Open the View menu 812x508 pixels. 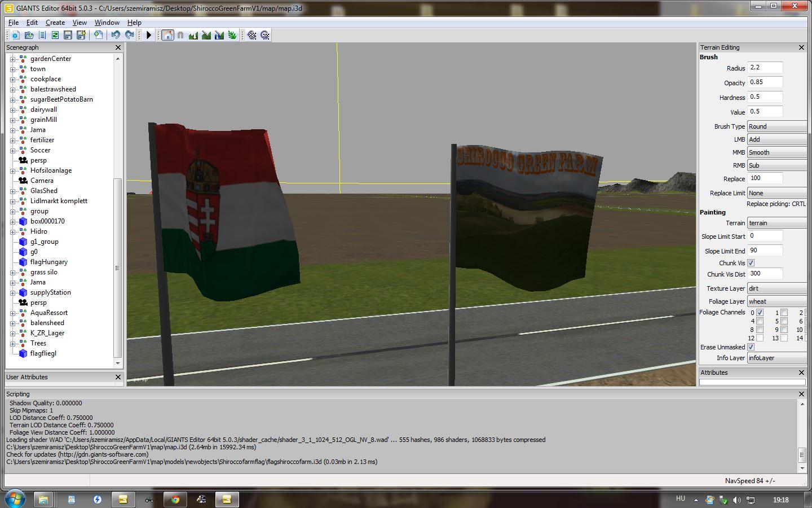tap(80, 23)
